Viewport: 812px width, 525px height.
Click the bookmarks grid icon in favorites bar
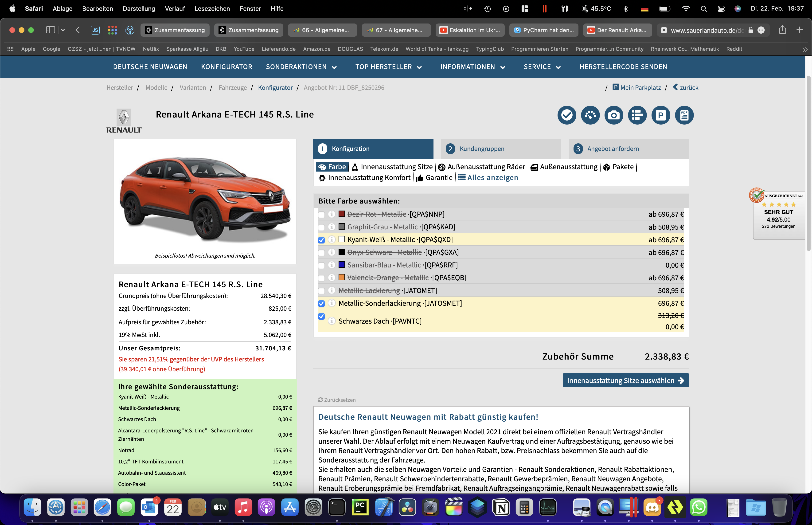coord(11,49)
